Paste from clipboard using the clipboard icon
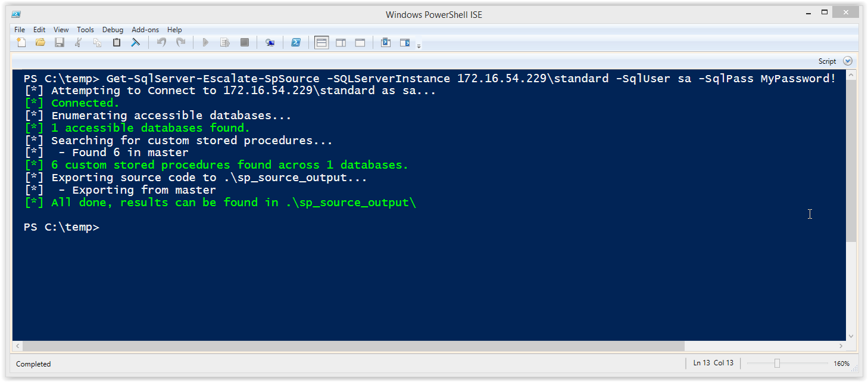 point(117,42)
